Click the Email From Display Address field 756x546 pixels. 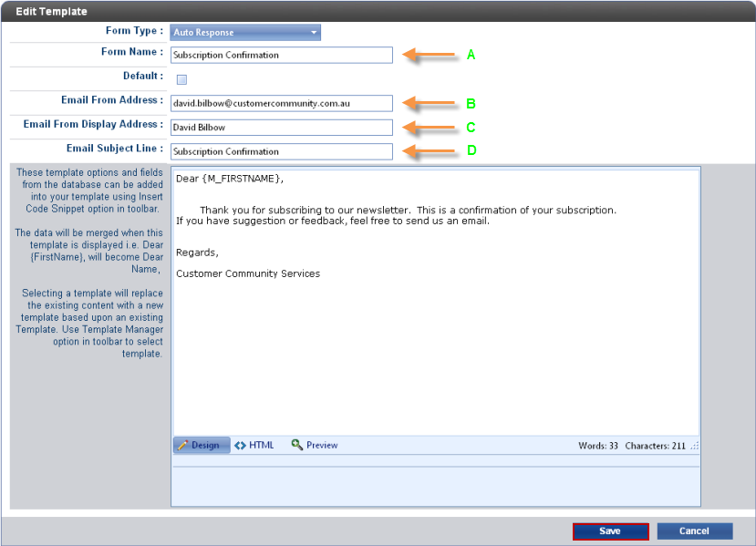tap(282, 128)
